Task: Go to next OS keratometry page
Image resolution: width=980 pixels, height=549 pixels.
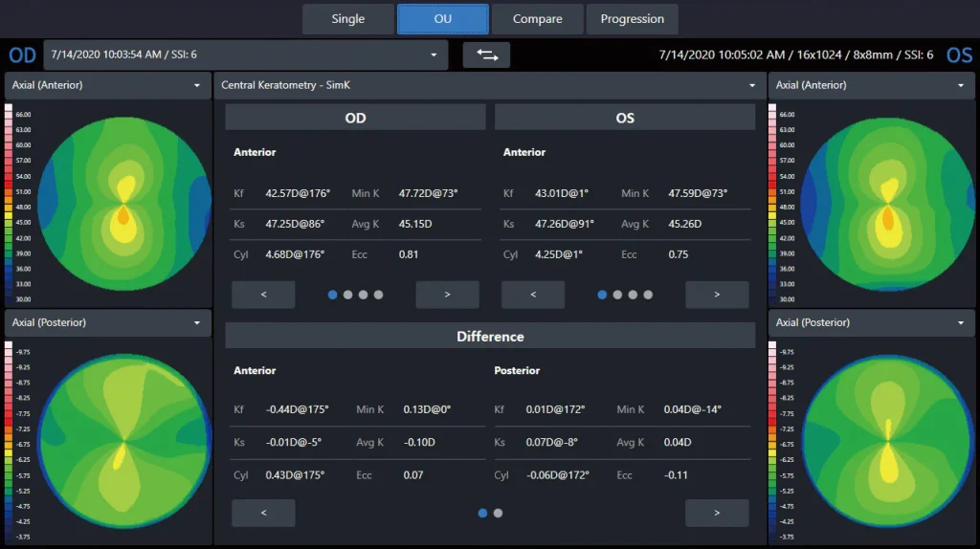Action: pyautogui.click(x=717, y=295)
